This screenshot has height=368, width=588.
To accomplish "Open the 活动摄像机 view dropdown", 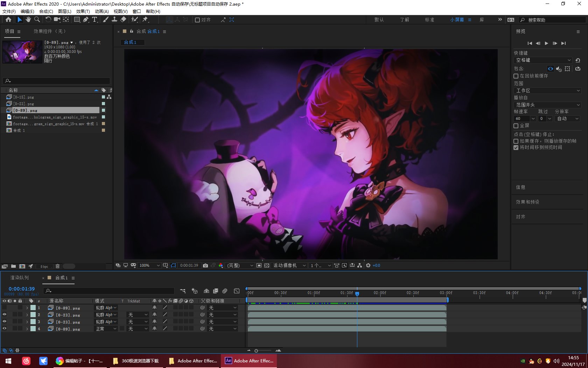I will click(289, 266).
